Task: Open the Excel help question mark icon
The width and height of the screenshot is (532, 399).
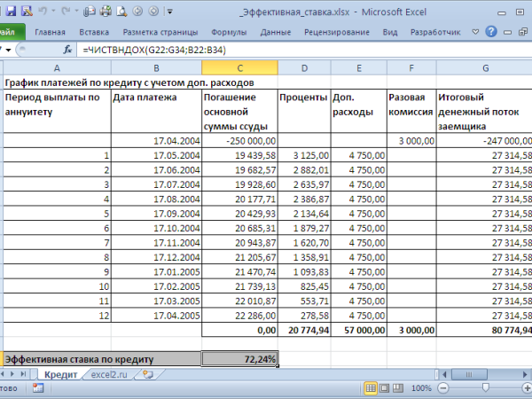Action: [493, 32]
